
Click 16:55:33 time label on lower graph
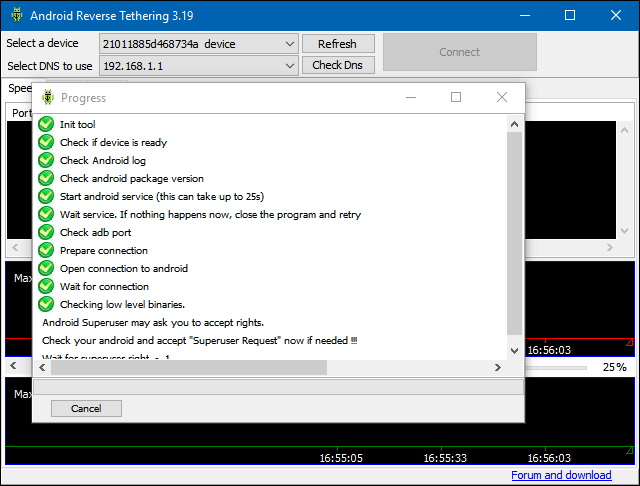[445, 458]
